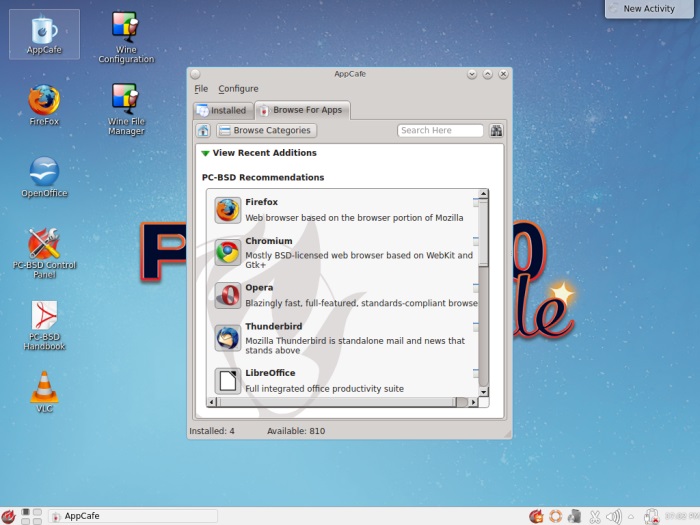Image resolution: width=700 pixels, height=525 pixels.
Task: Open the PC-BSD Handbook desktop icon
Action: [x=44, y=325]
